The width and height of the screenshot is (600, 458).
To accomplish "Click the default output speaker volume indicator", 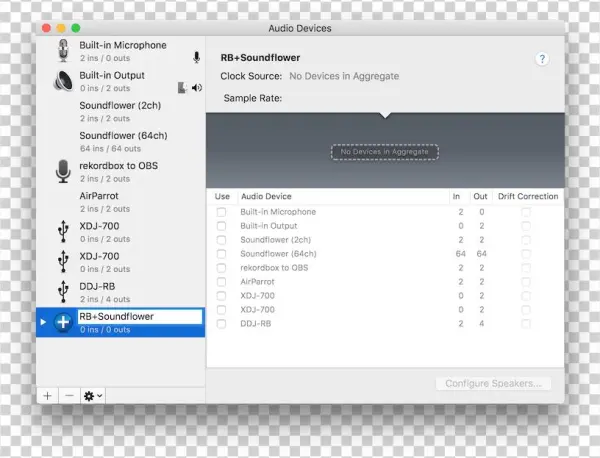I will coord(197,88).
